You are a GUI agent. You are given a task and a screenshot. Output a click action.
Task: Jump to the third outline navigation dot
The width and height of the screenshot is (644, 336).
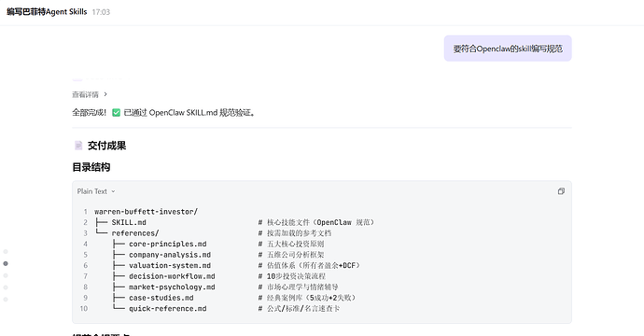point(6,275)
